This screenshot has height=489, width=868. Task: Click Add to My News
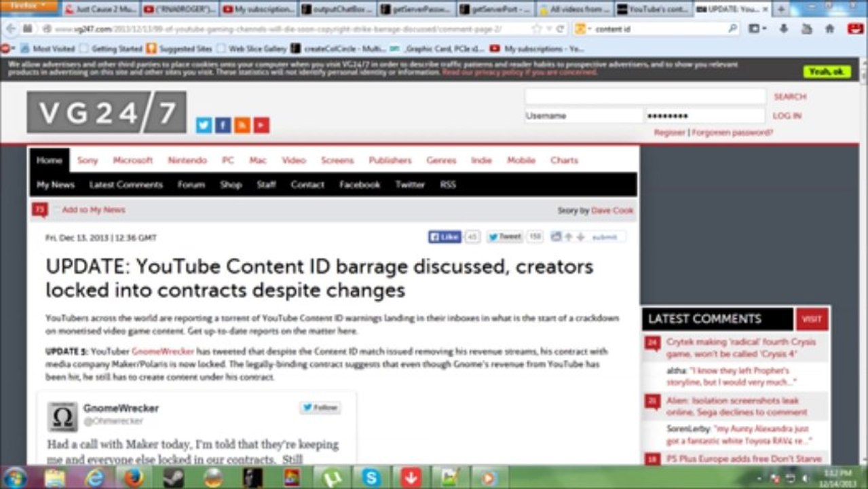[94, 210]
